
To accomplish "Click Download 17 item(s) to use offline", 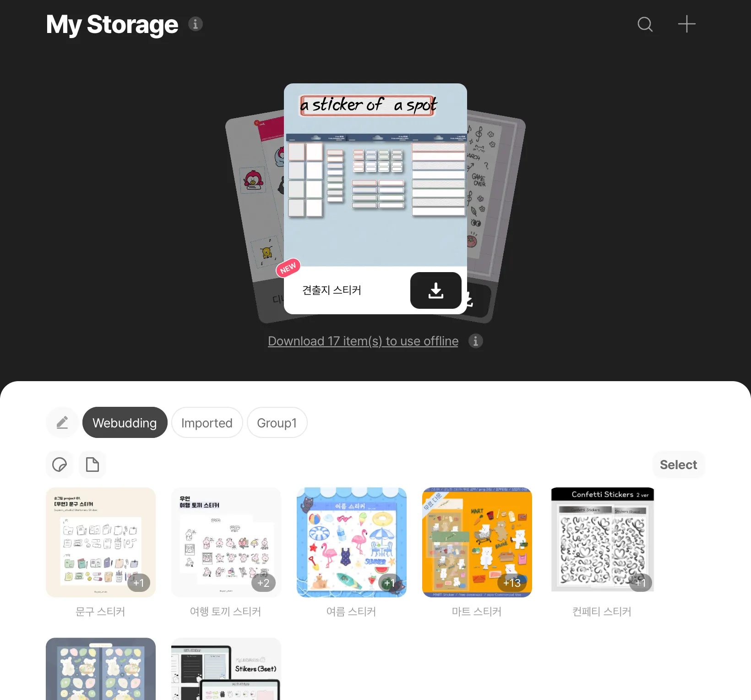I will (363, 341).
